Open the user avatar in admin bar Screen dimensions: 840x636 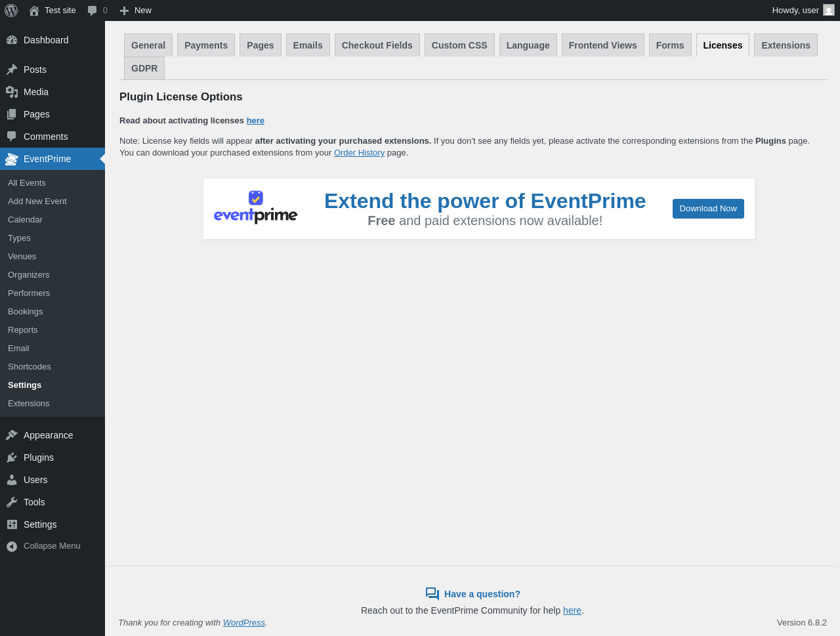[x=829, y=11]
